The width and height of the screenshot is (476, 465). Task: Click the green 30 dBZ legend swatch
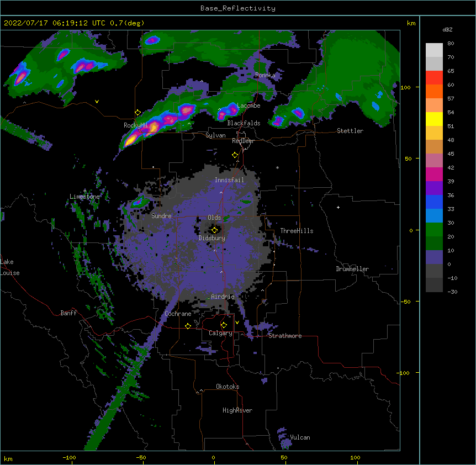(434, 230)
